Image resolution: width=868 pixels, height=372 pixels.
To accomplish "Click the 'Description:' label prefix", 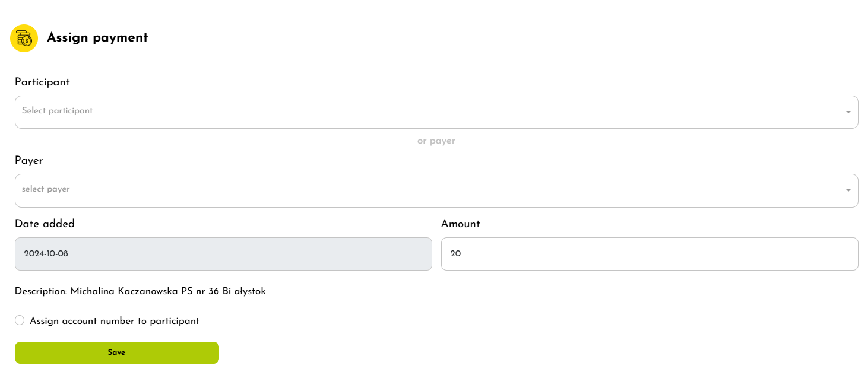I will click(x=41, y=291).
